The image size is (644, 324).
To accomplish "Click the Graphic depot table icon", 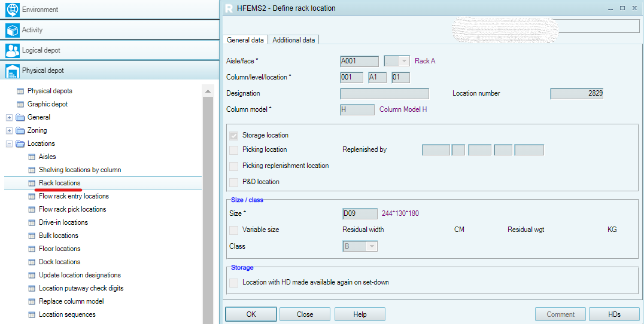I will [20, 104].
